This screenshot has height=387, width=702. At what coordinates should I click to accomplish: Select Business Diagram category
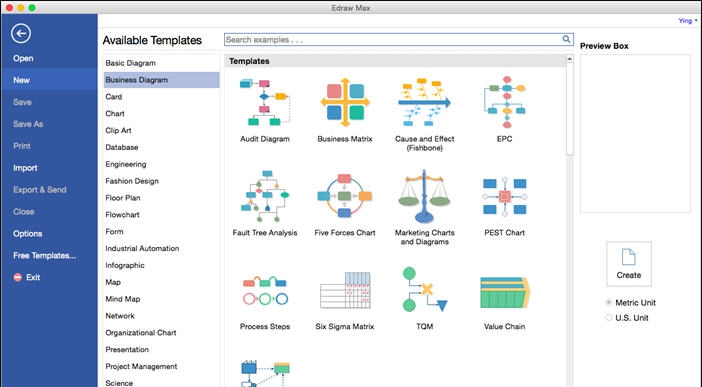click(x=162, y=80)
